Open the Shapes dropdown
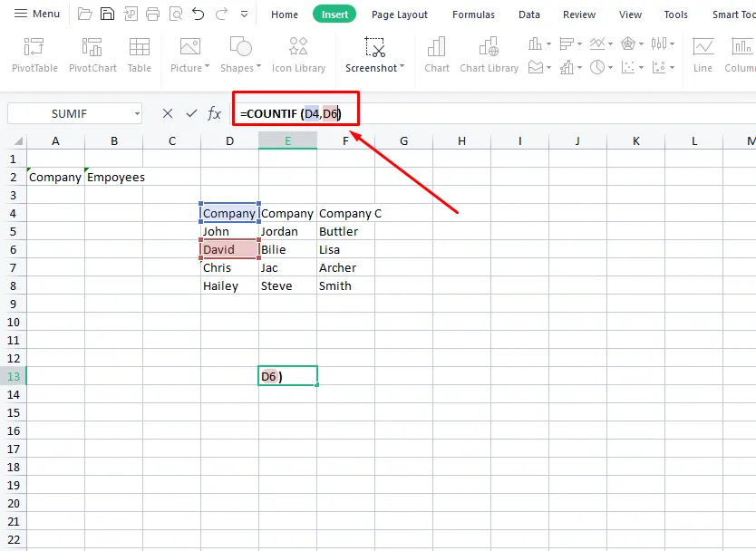This screenshot has height=551, width=756. [x=258, y=68]
